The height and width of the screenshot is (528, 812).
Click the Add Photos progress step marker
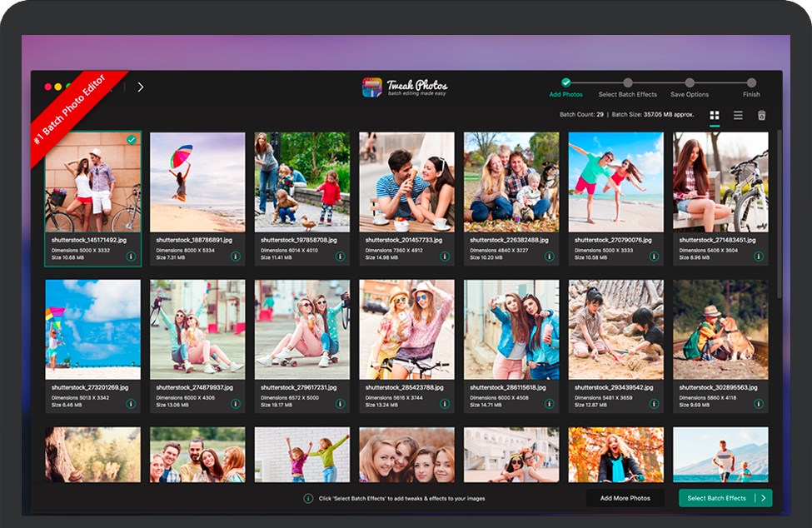(566, 83)
